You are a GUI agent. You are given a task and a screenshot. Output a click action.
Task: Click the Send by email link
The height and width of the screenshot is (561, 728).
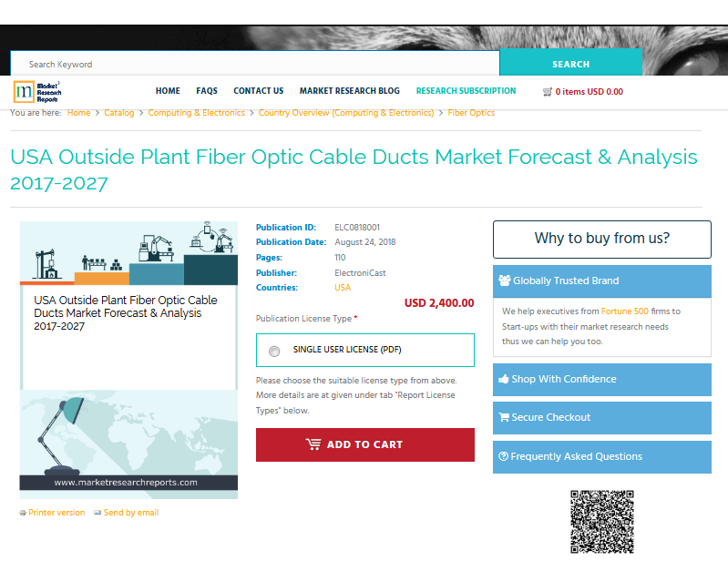131,513
